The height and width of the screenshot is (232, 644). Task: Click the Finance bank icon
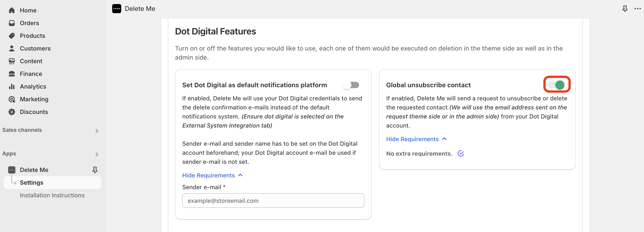pyautogui.click(x=12, y=74)
